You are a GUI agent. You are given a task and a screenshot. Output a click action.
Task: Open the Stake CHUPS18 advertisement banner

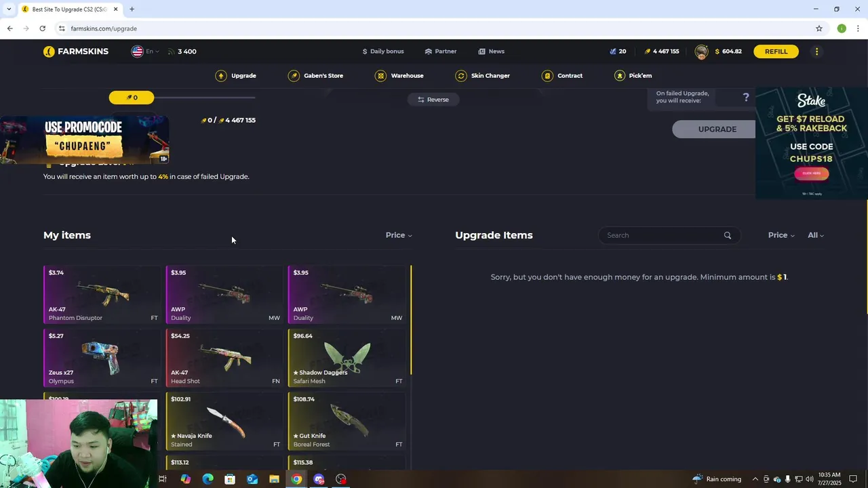(x=811, y=144)
